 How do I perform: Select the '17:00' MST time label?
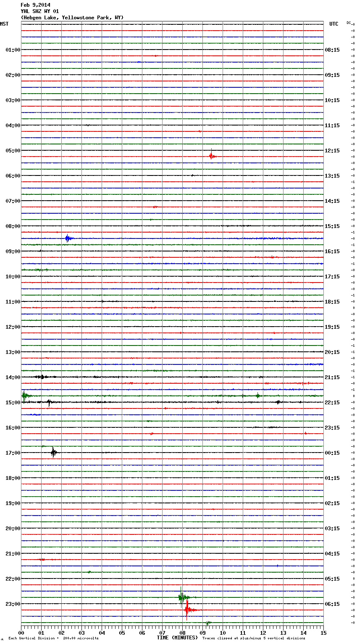click(13, 453)
